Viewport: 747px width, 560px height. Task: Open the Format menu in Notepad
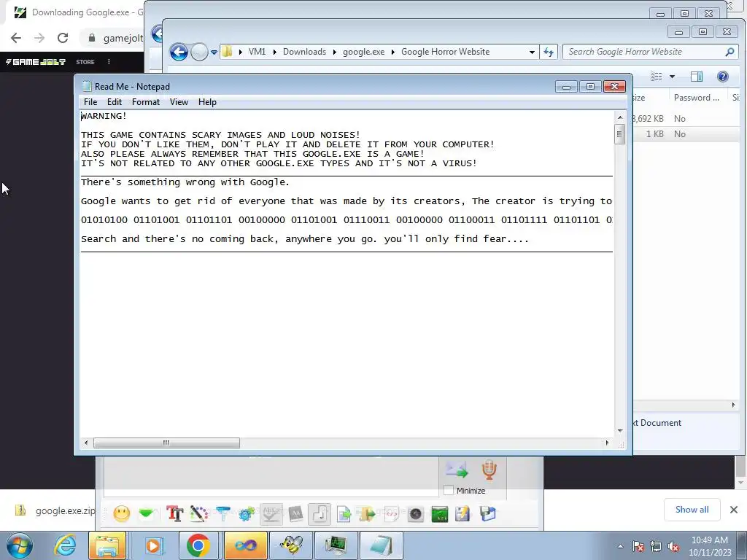pos(146,102)
